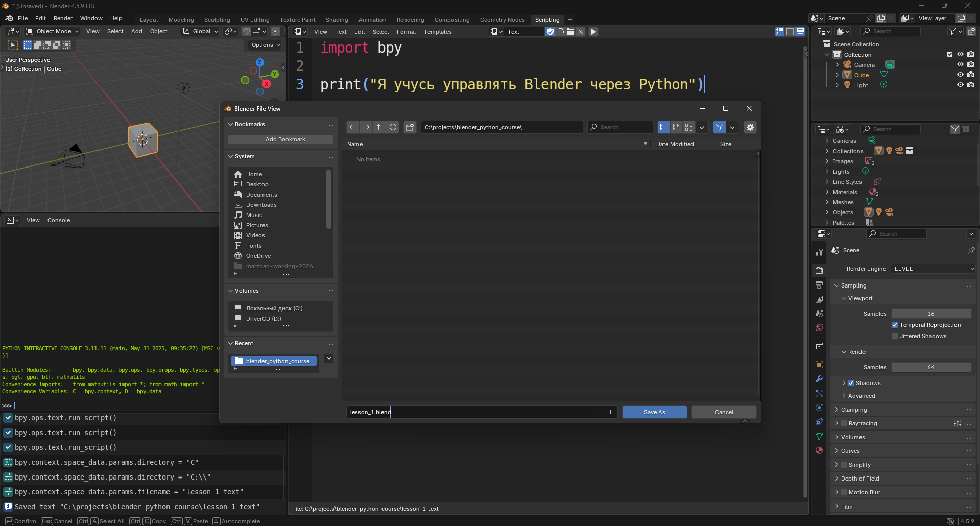Click Add Bookmark button
The width and height of the screenshot is (980, 526).
(x=281, y=139)
